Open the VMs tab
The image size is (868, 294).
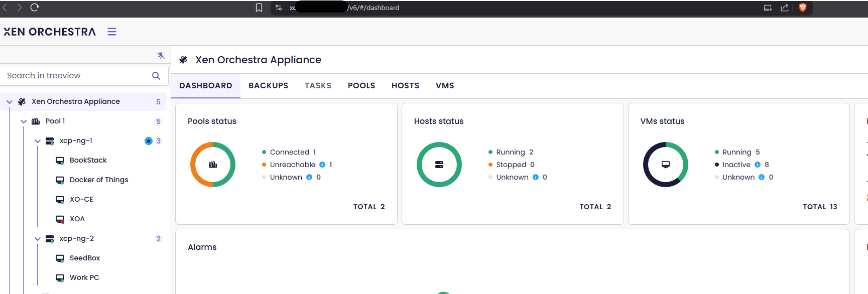click(445, 86)
